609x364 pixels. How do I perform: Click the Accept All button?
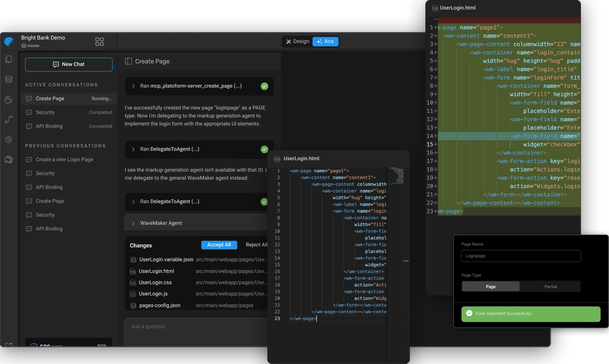click(219, 245)
